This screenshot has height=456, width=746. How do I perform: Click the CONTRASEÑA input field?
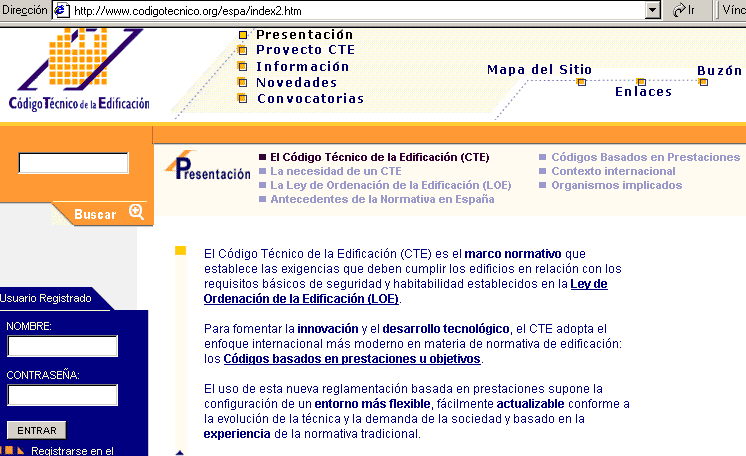(x=62, y=395)
